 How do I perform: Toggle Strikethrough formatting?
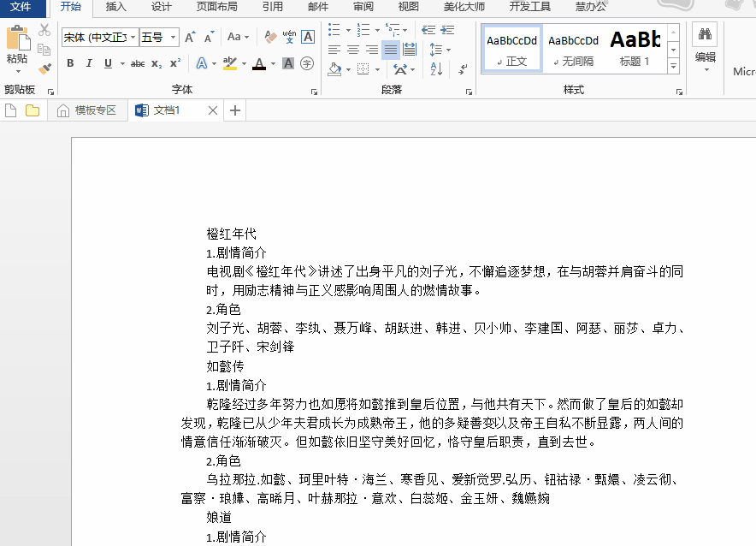point(138,63)
